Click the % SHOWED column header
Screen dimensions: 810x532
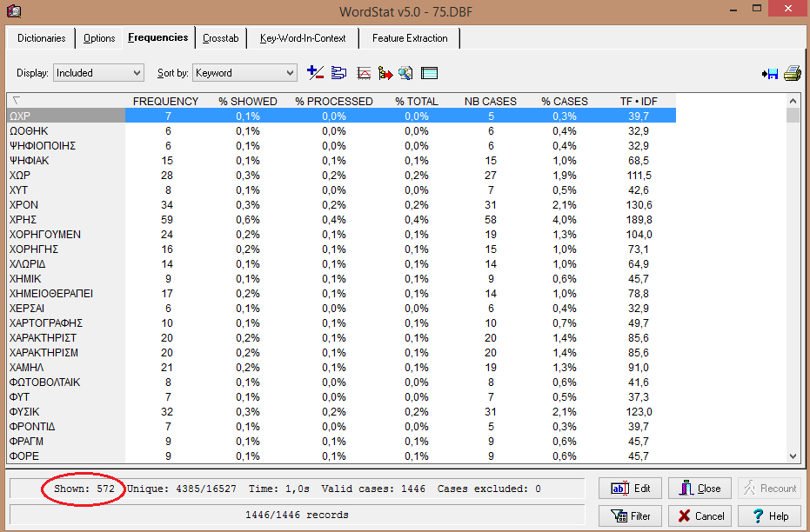[x=247, y=101]
